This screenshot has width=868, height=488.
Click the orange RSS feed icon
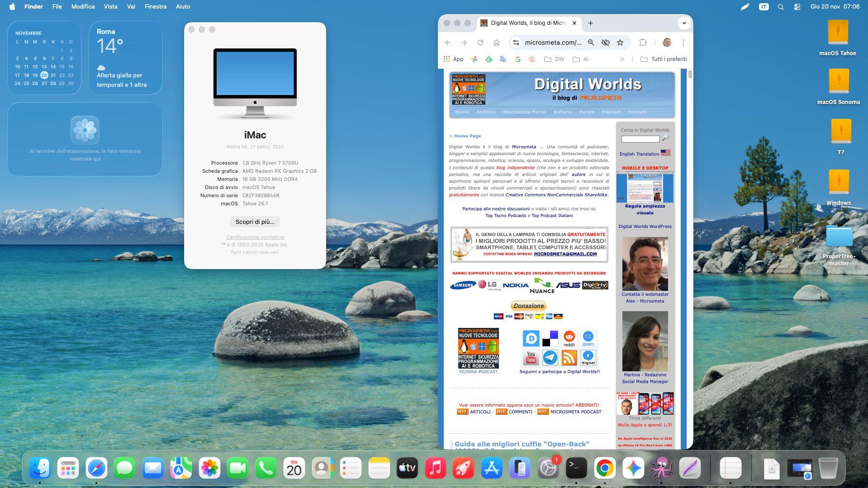[569, 358]
